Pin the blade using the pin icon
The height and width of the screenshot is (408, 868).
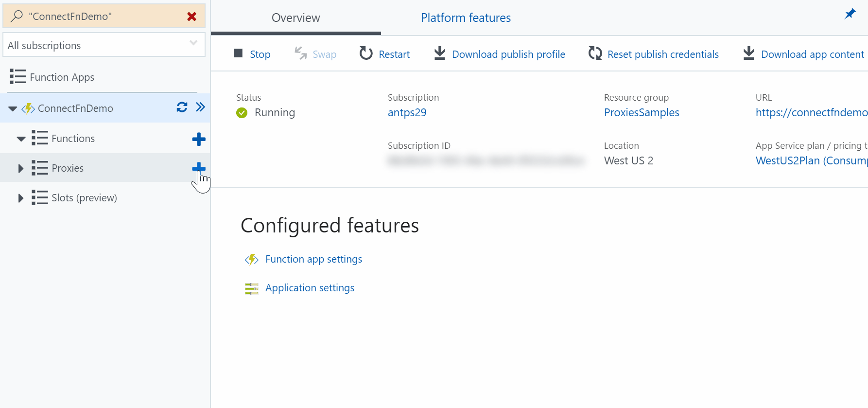point(850,14)
